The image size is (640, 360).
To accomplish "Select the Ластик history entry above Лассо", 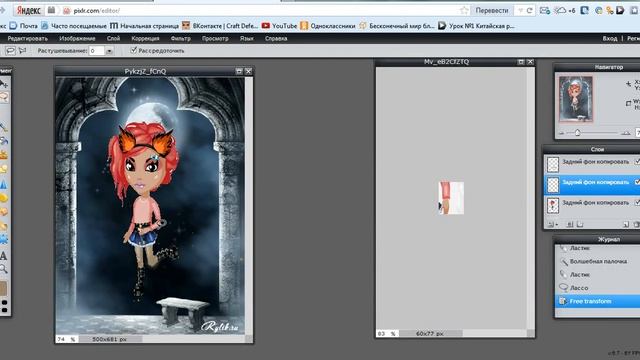I will click(598, 275).
